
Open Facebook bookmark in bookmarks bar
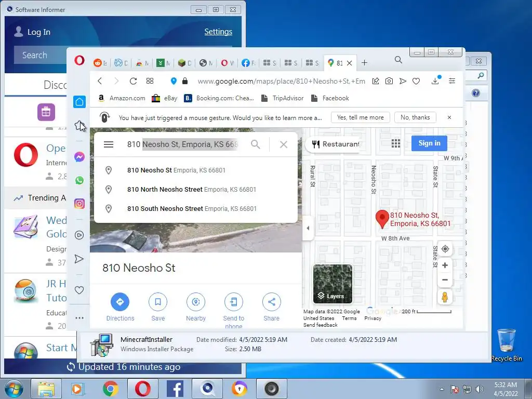(330, 98)
